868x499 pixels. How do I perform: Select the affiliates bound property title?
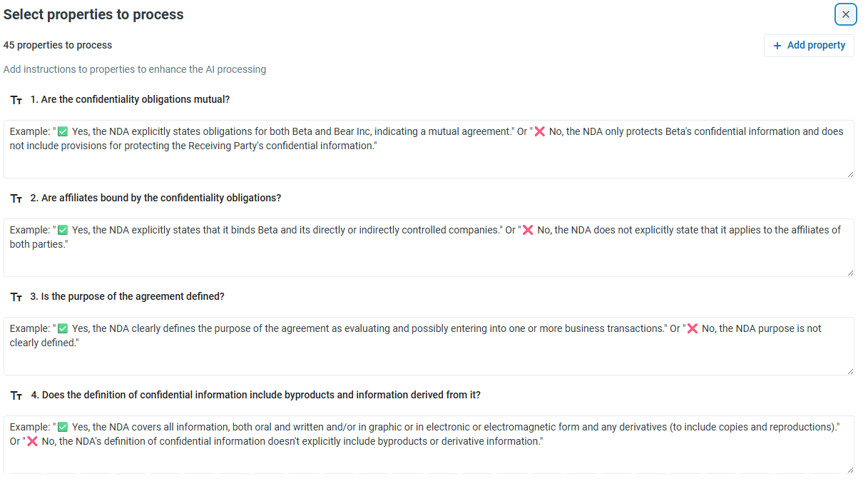pos(155,198)
